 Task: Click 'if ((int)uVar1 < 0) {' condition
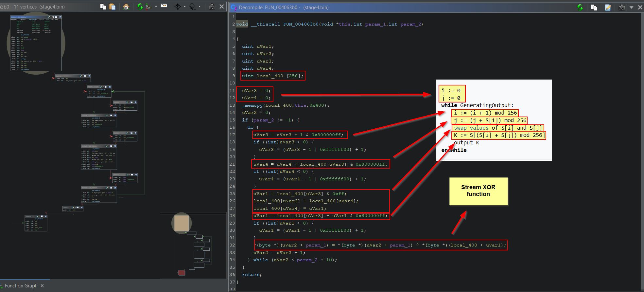click(284, 223)
